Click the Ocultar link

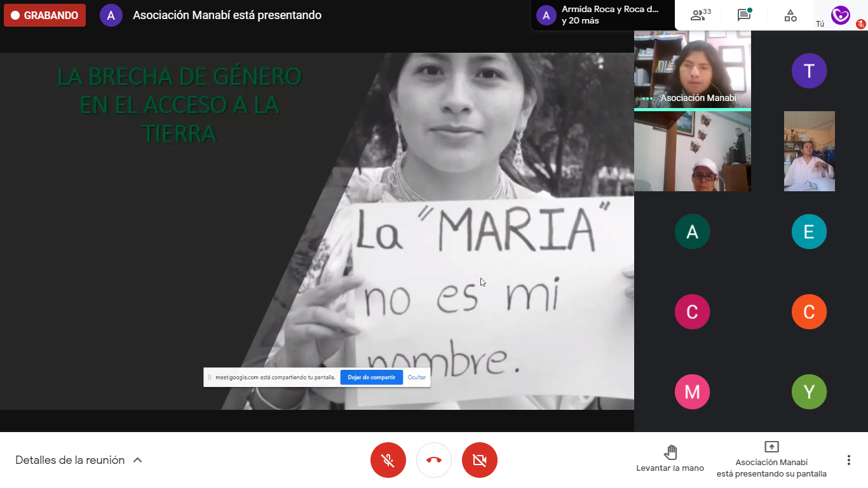click(417, 377)
